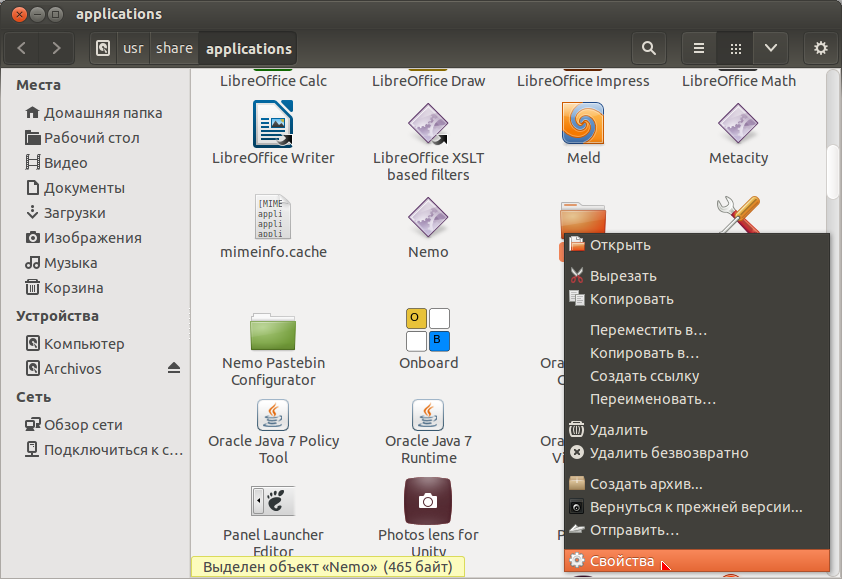This screenshot has height=579, width=842.
Task: Open the gear settings menu in toolbar
Action: click(820, 48)
